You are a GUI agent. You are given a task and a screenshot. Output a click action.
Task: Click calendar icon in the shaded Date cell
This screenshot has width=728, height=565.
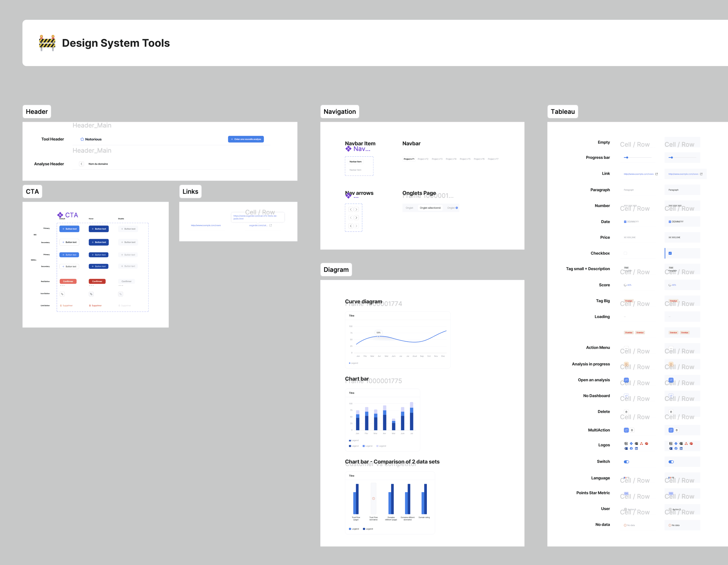click(670, 222)
